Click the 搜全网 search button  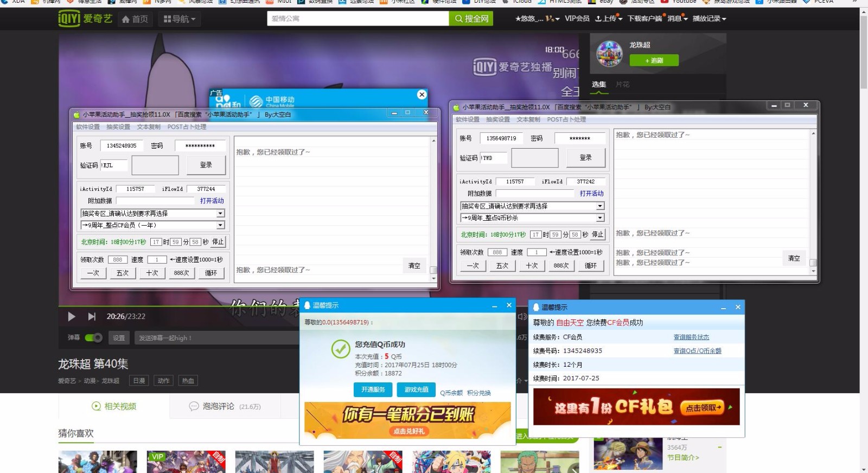pyautogui.click(x=471, y=18)
